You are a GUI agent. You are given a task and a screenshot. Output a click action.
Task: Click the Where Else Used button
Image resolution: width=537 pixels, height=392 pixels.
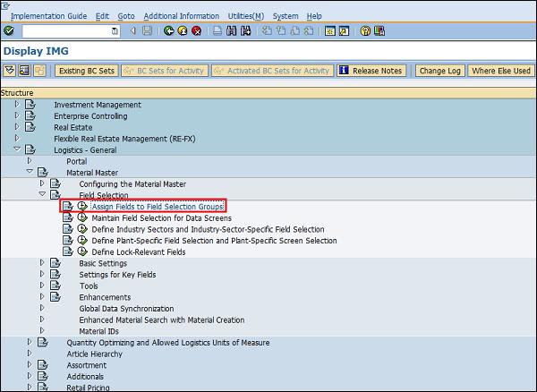pyautogui.click(x=500, y=71)
